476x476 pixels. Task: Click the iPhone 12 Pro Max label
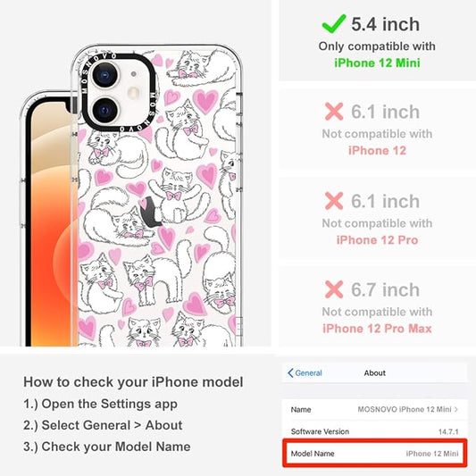[x=377, y=329]
